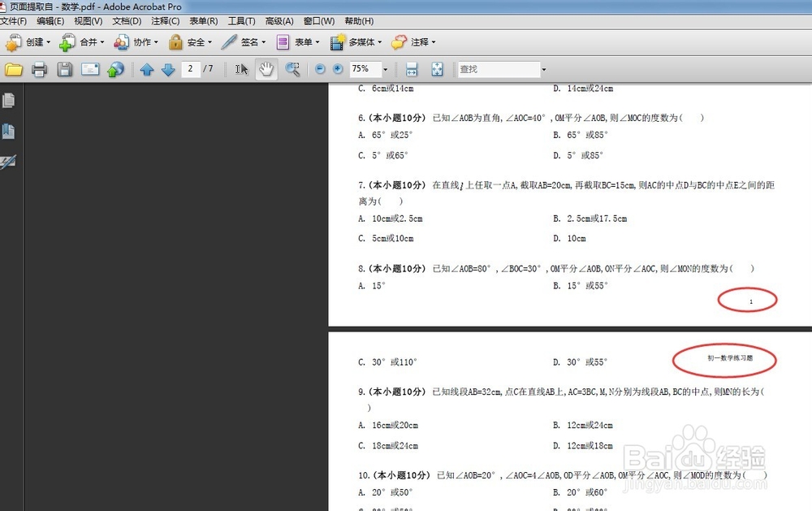Select the Hand tool in the toolbar

point(266,69)
